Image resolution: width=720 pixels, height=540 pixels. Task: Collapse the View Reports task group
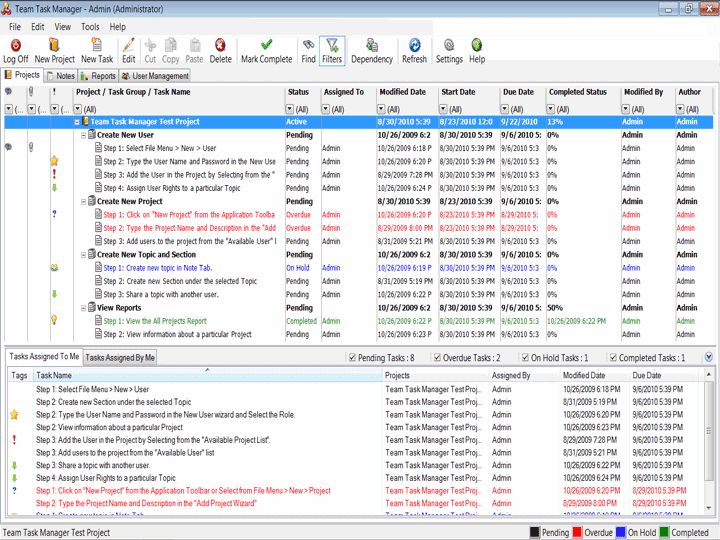83,308
